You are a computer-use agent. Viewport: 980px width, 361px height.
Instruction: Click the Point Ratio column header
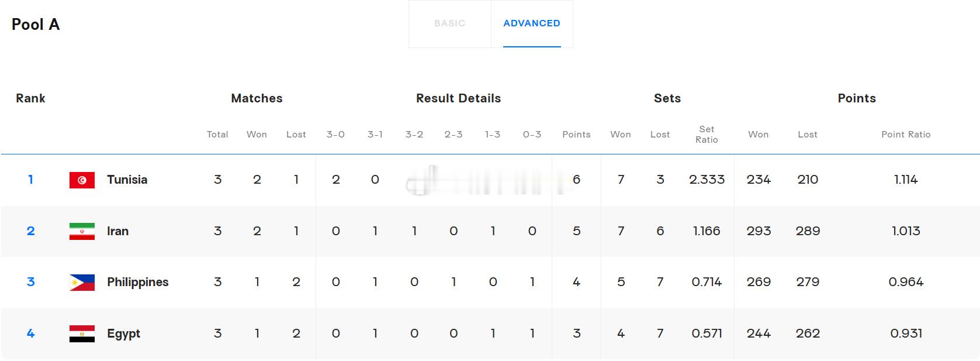point(906,135)
